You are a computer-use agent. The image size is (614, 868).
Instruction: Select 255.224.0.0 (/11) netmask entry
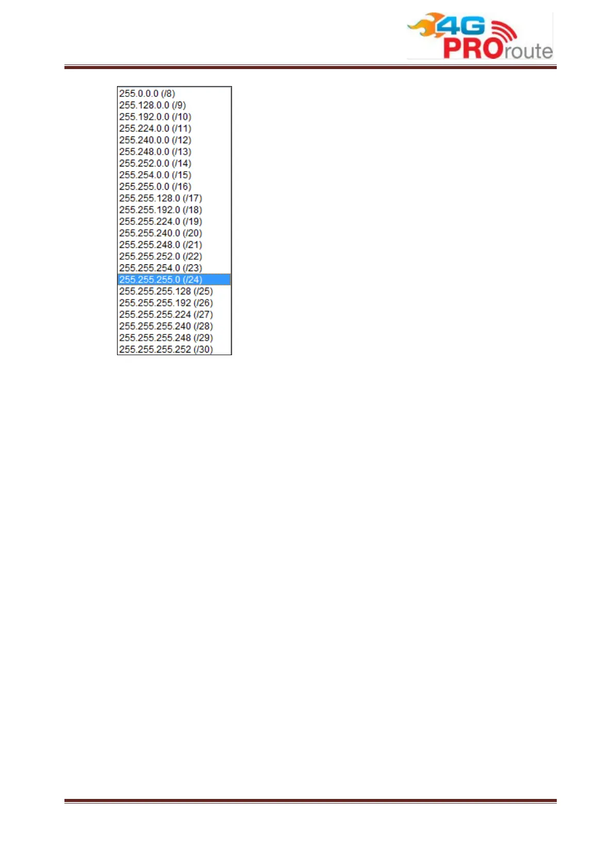point(174,128)
